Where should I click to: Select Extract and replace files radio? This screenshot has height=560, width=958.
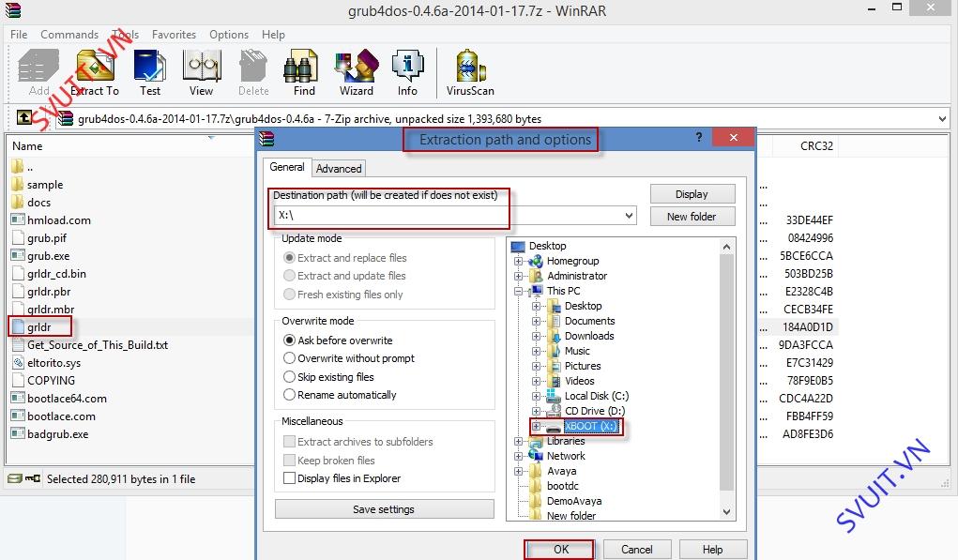[x=290, y=258]
